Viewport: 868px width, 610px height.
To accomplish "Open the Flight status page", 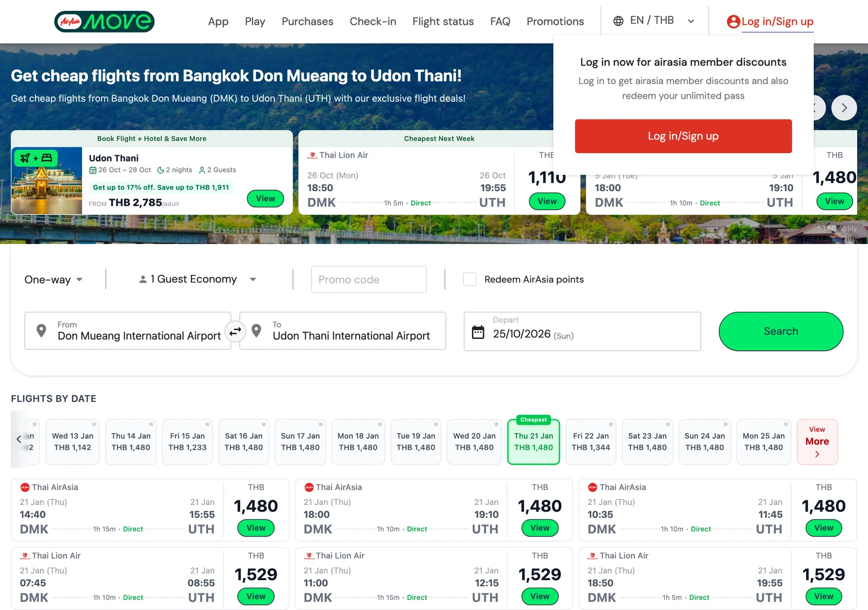I will click(443, 22).
